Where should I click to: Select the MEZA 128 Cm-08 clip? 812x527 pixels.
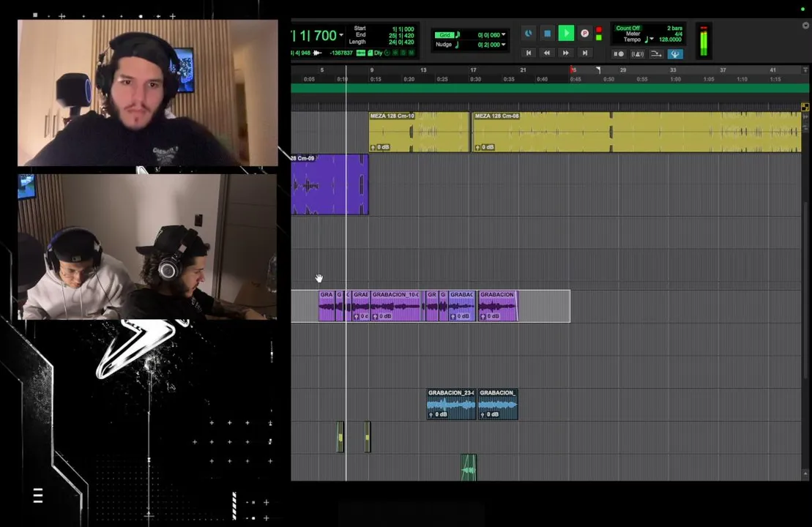(x=638, y=132)
